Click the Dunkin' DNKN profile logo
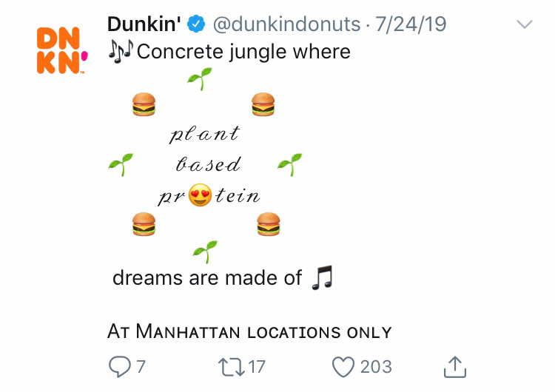Viewport: 555px width, 392px height. coord(62,50)
